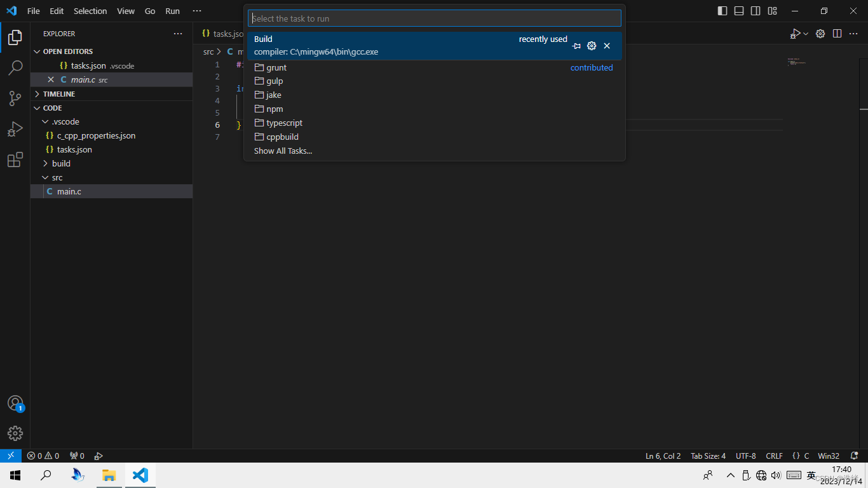
Task: Expand the Timeline section
Action: (x=58, y=94)
